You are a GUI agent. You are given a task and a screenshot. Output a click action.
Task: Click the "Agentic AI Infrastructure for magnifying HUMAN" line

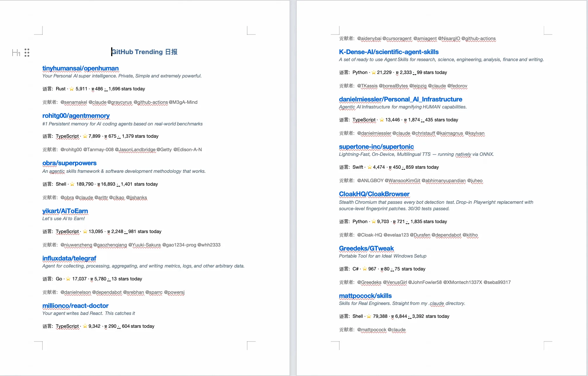403,107
